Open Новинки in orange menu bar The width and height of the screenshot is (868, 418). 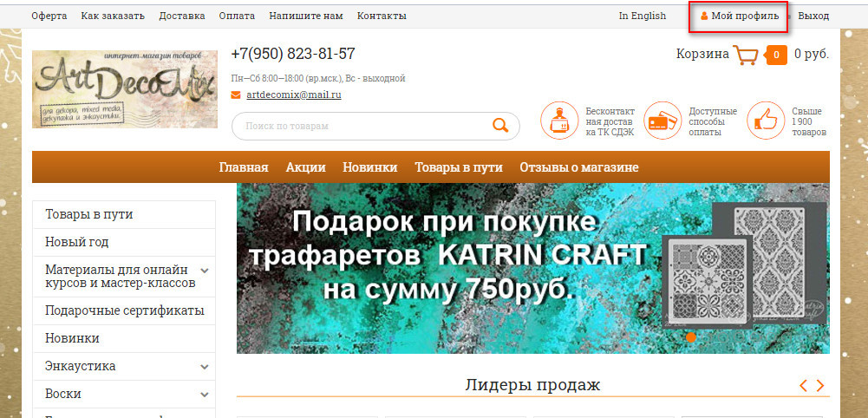click(x=369, y=167)
